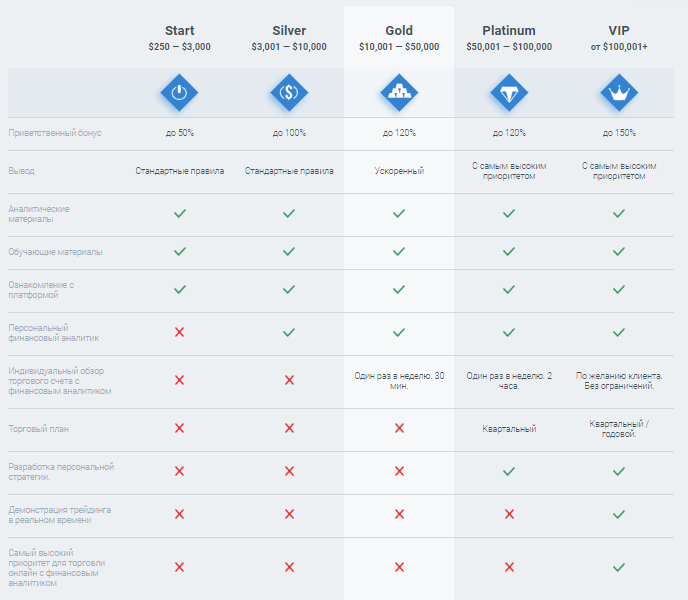Image resolution: width=688 pixels, height=600 pixels.
Task: Click the Platinum price range $50,001 – $100,000
Action: [509, 47]
